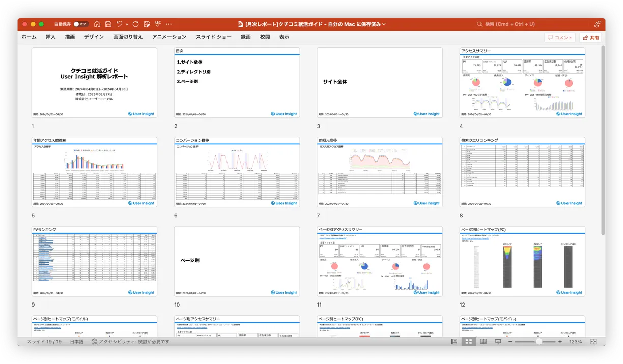The image size is (623, 364).
Task: Switch to Normal view in status bar
Action: click(x=454, y=342)
